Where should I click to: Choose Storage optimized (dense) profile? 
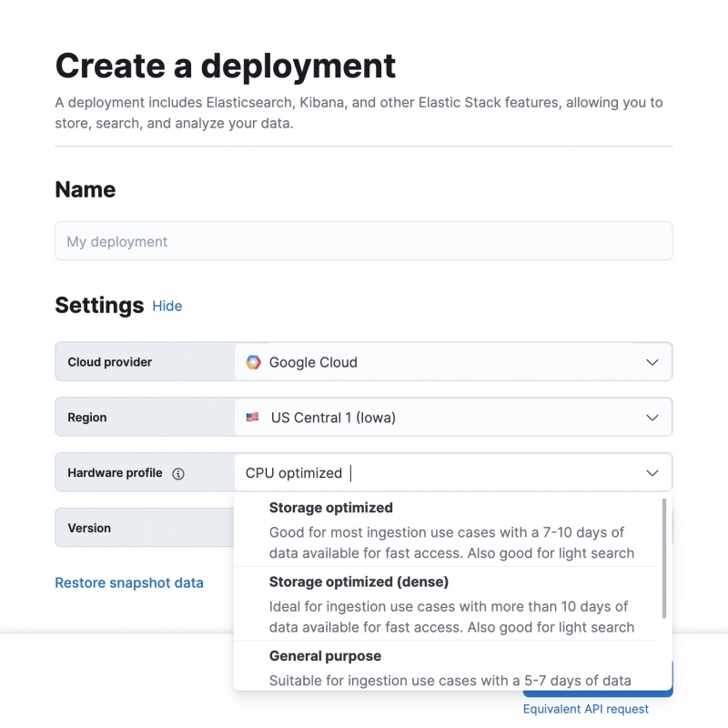(446, 604)
